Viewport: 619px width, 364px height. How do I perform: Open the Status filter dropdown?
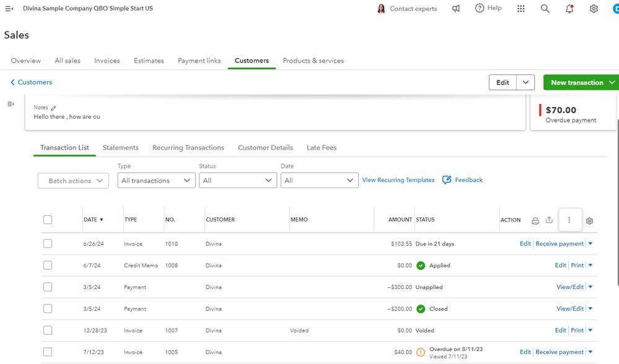[x=237, y=181]
